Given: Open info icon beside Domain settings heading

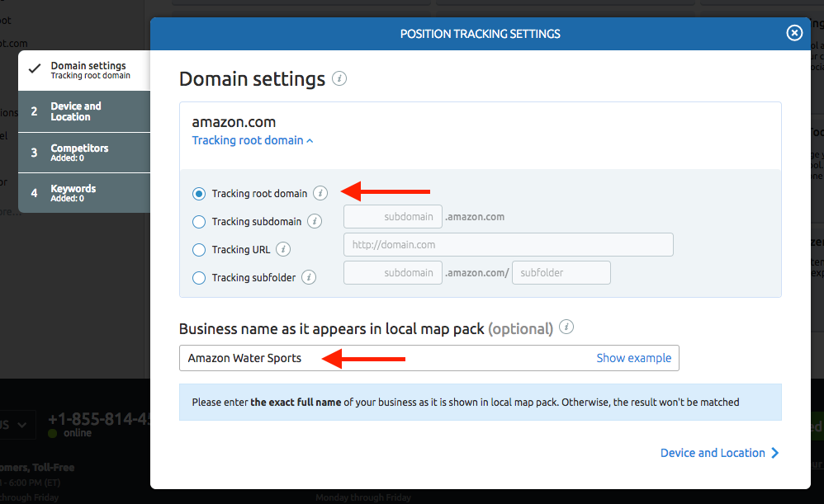Looking at the screenshot, I should 339,78.
